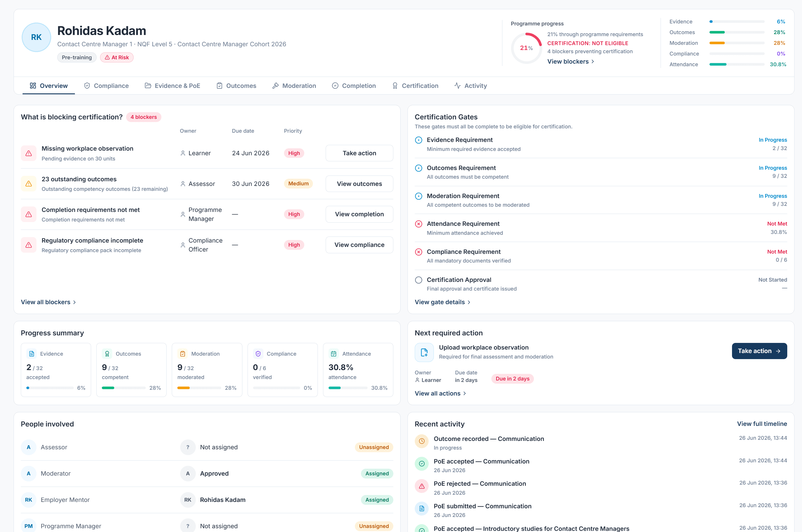Screen dimensions: 802x532
Task: Click the View completion button
Action: click(x=359, y=214)
